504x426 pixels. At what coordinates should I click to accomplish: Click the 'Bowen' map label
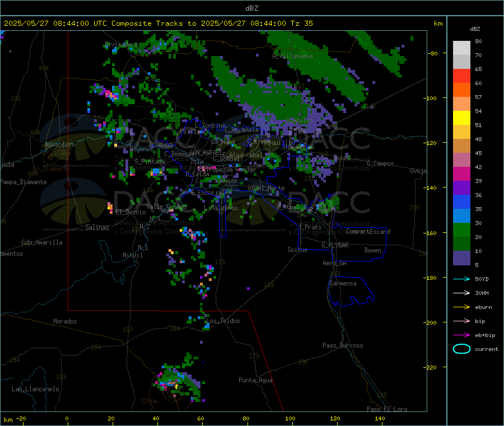coord(372,250)
